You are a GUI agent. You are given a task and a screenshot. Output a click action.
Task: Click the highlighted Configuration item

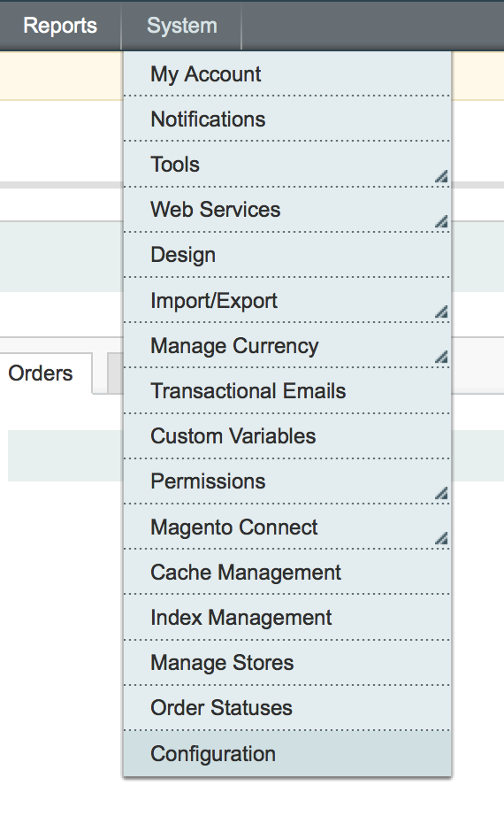287,753
